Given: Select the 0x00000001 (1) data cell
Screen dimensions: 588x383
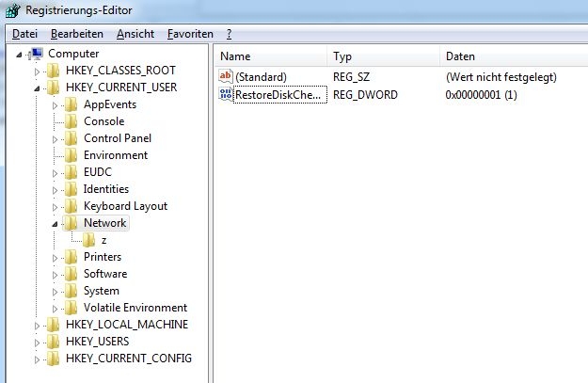Looking at the screenshot, I should coord(485,94).
